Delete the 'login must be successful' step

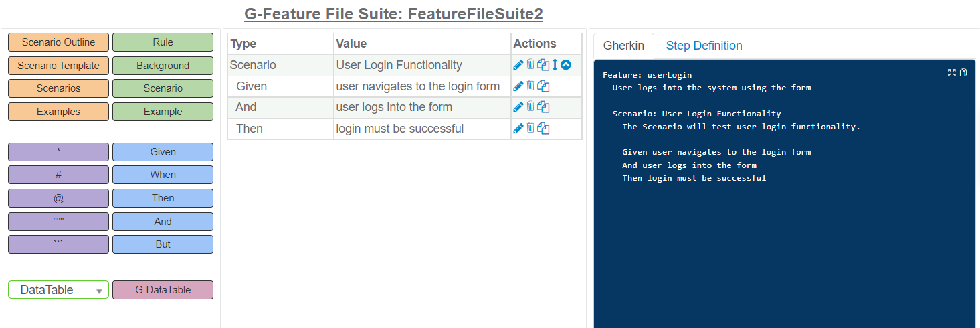(x=530, y=128)
